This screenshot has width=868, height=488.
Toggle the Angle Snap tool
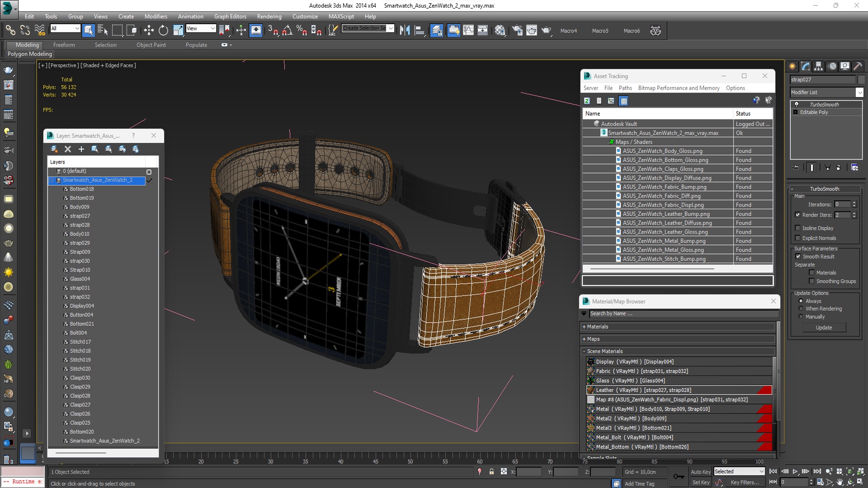click(288, 30)
